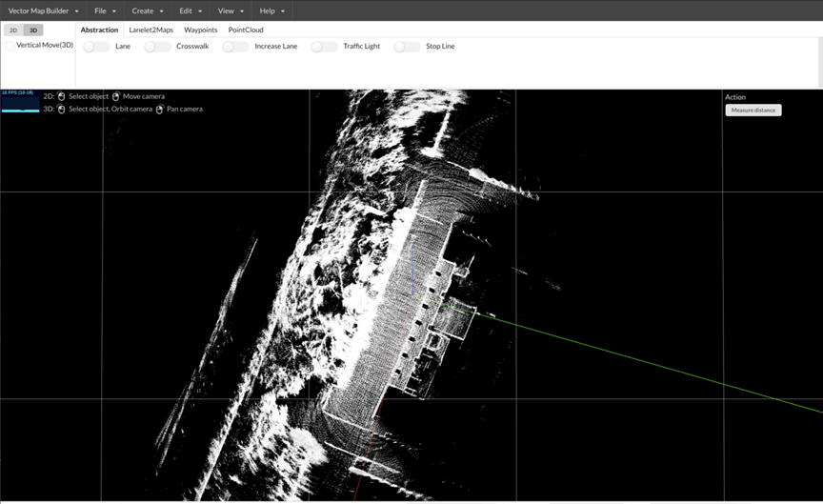Expand the View dropdown menu
Viewport: 823px width, 504px height.
coord(231,10)
